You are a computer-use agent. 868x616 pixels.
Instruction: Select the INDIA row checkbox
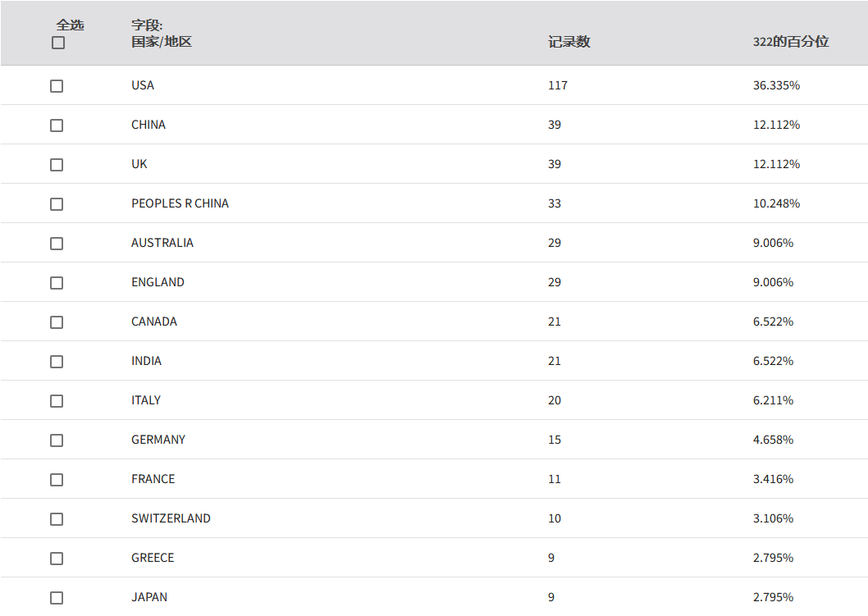point(57,361)
